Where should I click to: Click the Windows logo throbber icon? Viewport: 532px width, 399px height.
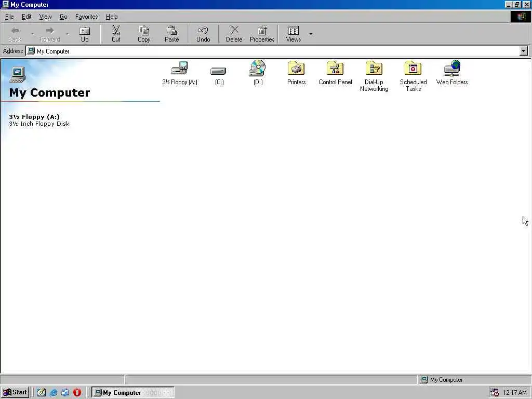pyautogui.click(x=521, y=17)
